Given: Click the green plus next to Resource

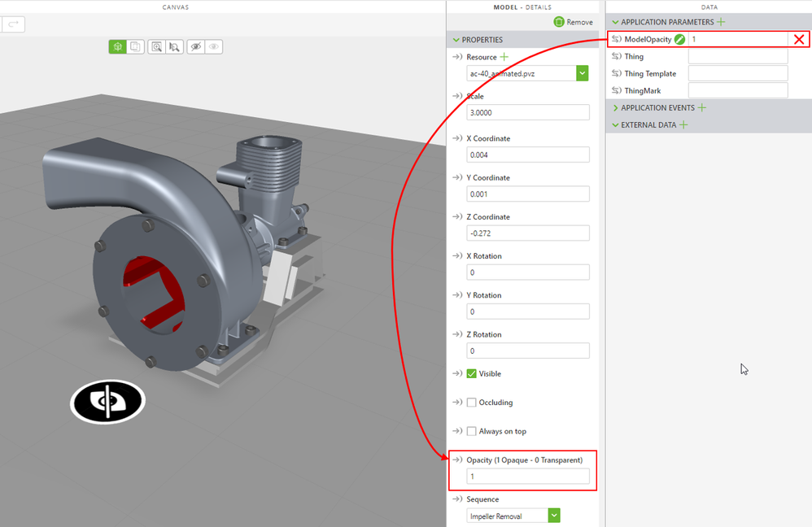Looking at the screenshot, I should (x=504, y=57).
